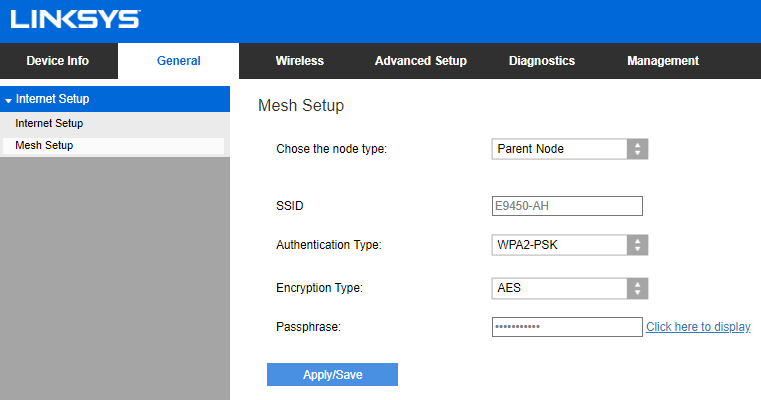
Task: Open the Encryption Type dropdown arrows
Action: [637, 288]
